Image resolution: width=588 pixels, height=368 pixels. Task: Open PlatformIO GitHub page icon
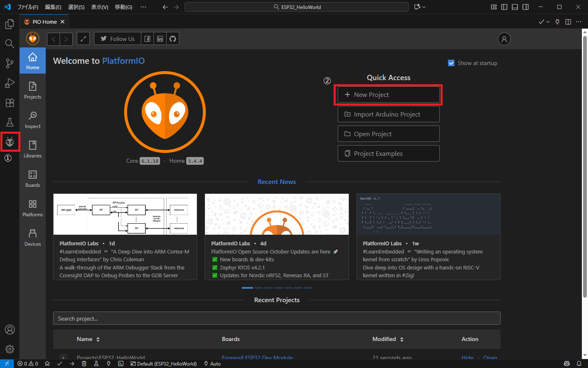click(173, 39)
